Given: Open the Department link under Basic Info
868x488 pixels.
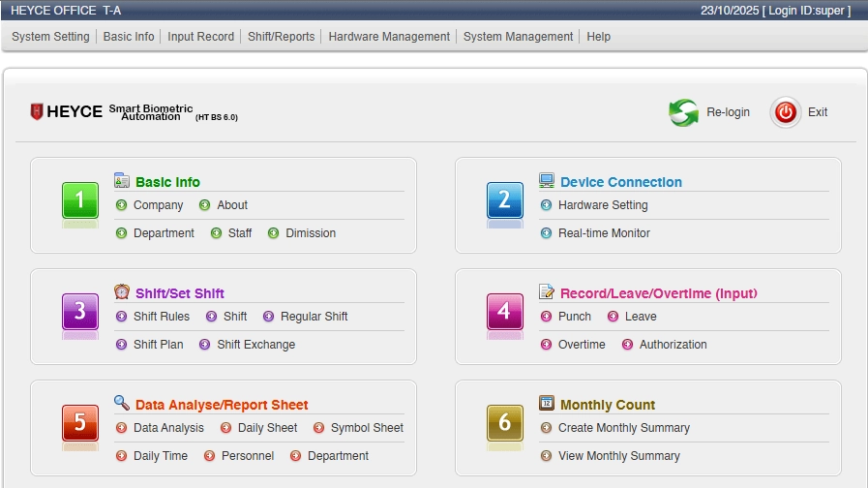Looking at the screenshot, I should (x=164, y=233).
